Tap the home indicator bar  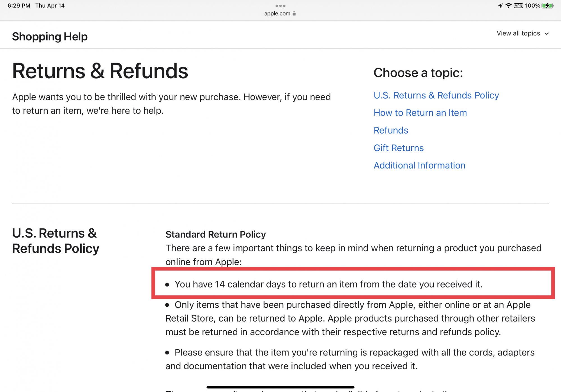coord(280,387)
